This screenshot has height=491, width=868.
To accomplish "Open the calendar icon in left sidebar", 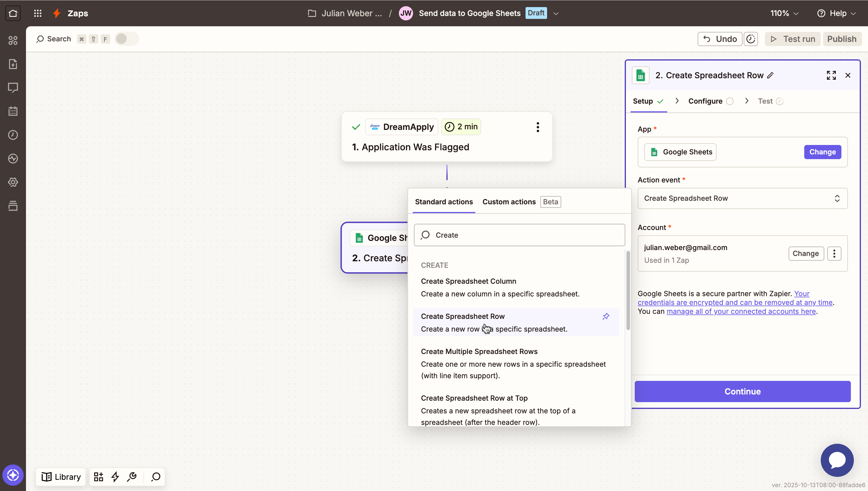I will click(x=13, y=111).
